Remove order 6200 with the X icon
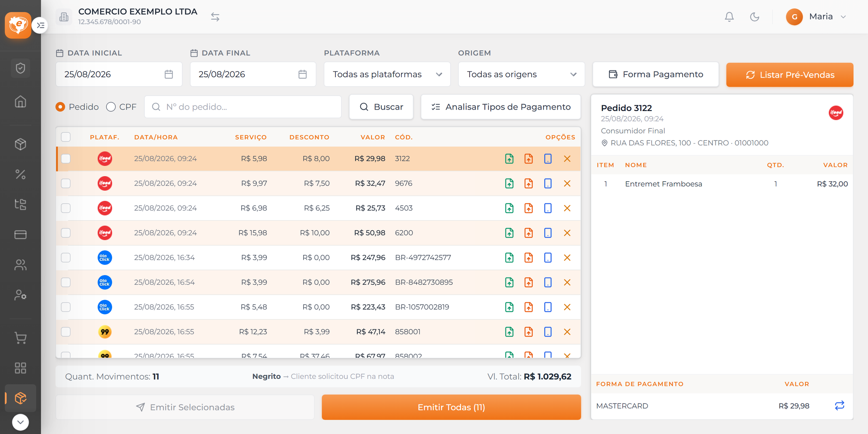 [567, 233]
